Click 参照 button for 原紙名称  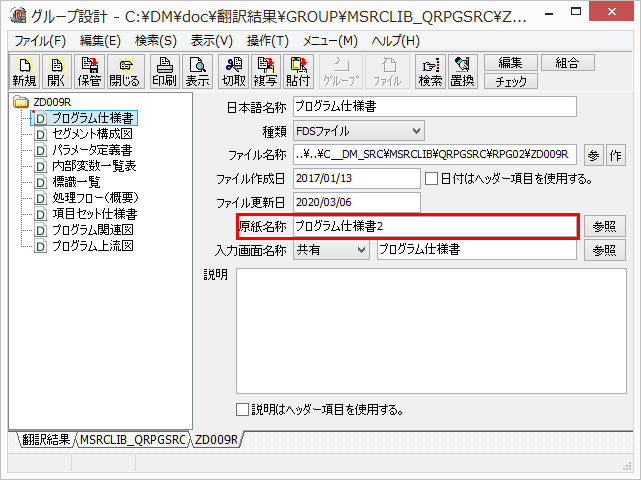point(605,226)
